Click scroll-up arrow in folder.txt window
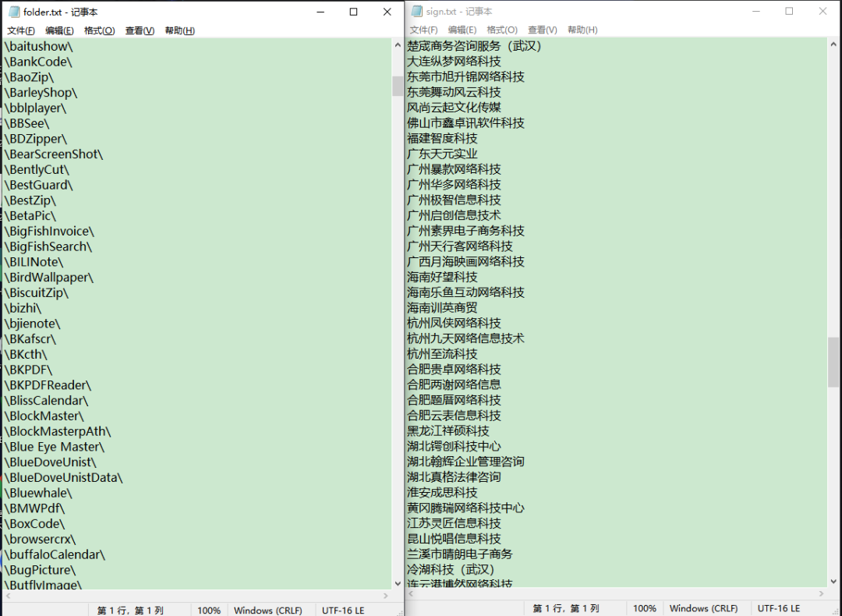The height and width of the screenshot is (616, 842). pyautogui.click(x=398, y=45)
